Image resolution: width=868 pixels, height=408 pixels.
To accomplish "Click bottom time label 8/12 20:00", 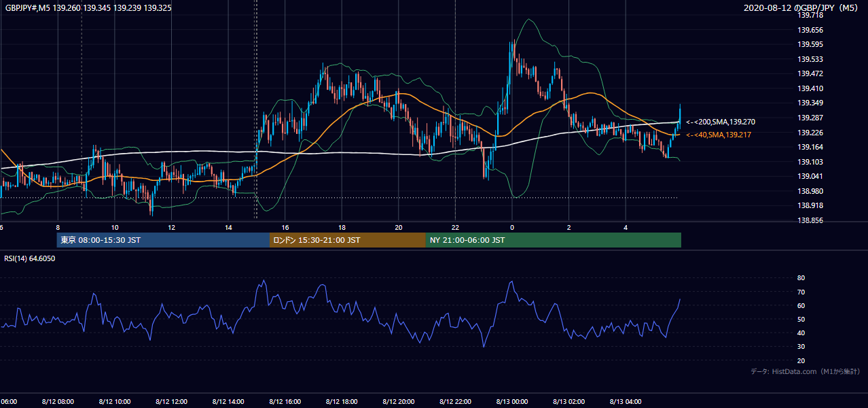I will click(399, 402).
